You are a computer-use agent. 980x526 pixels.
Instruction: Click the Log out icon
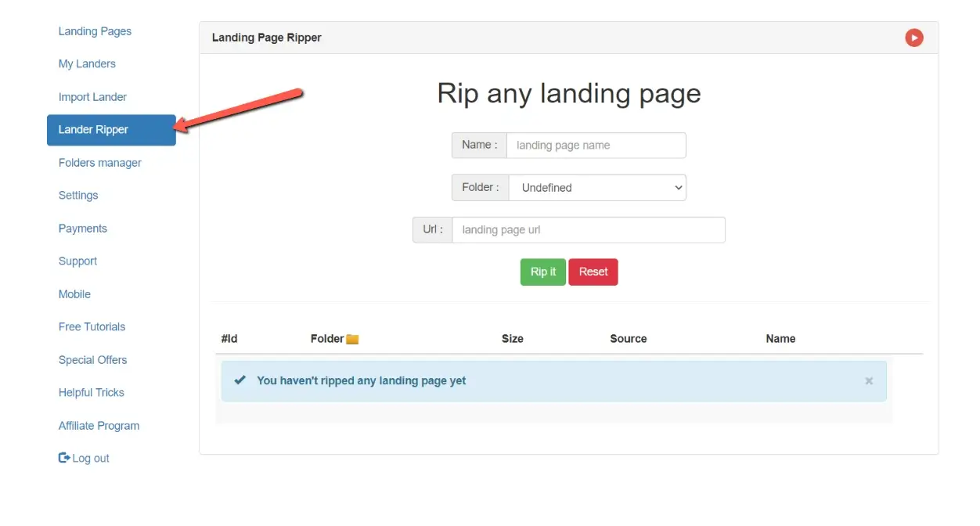(x=64, y=458)
